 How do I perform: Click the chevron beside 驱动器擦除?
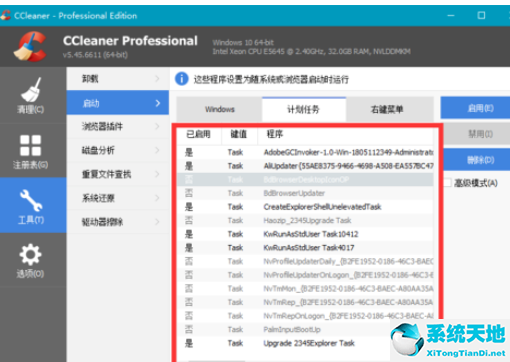157,222
